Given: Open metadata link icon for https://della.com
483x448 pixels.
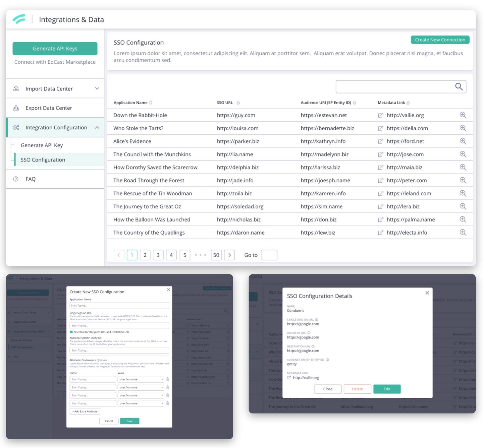Looking at the screenshot, I should (380, 128).
